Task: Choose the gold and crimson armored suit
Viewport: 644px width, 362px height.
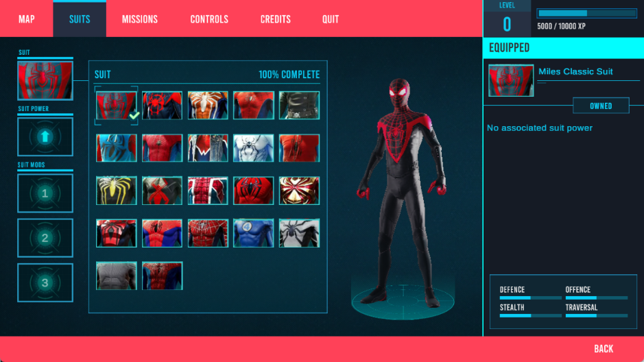Action: tap(299, 191)
